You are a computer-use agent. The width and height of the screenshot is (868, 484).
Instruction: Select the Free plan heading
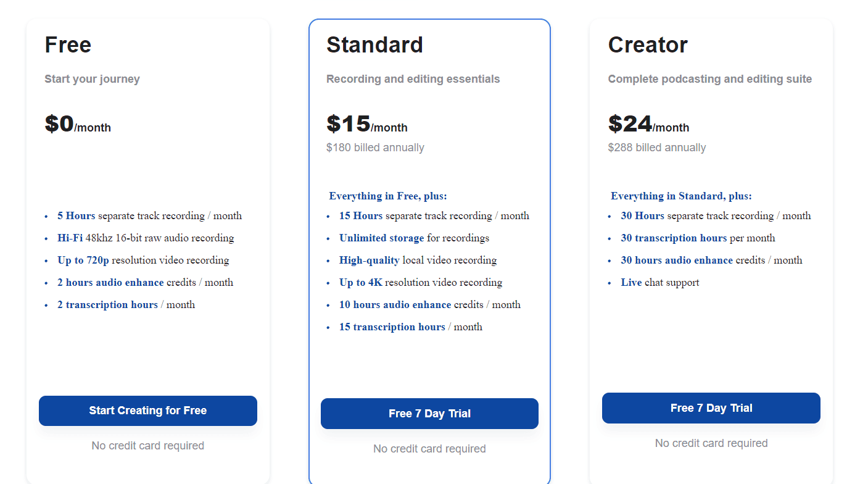click(68, 44)
